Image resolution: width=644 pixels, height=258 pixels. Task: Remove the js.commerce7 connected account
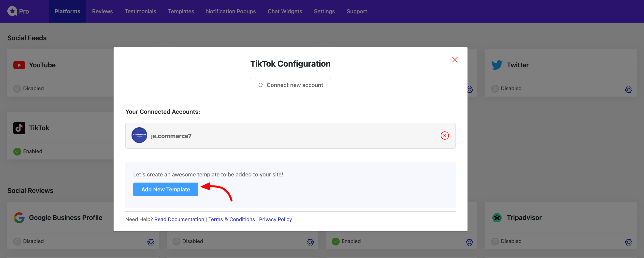444,135
